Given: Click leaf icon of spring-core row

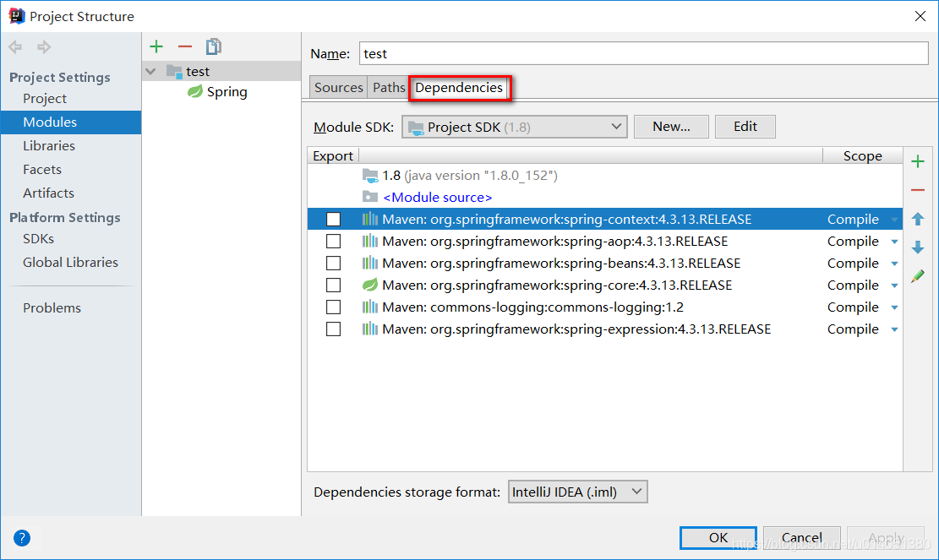Looking at the screenshot, I should pos(370,285).
